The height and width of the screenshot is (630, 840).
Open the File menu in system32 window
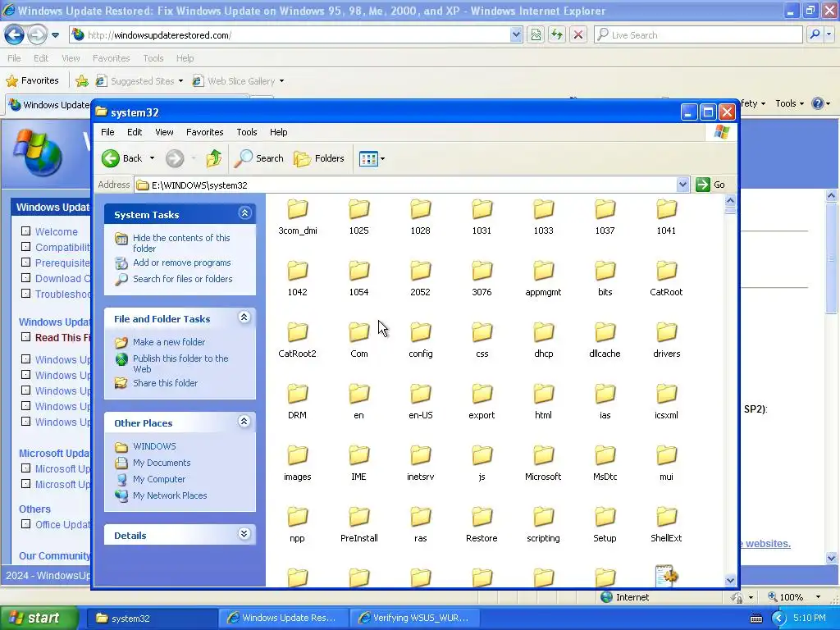tap(107, 132)
